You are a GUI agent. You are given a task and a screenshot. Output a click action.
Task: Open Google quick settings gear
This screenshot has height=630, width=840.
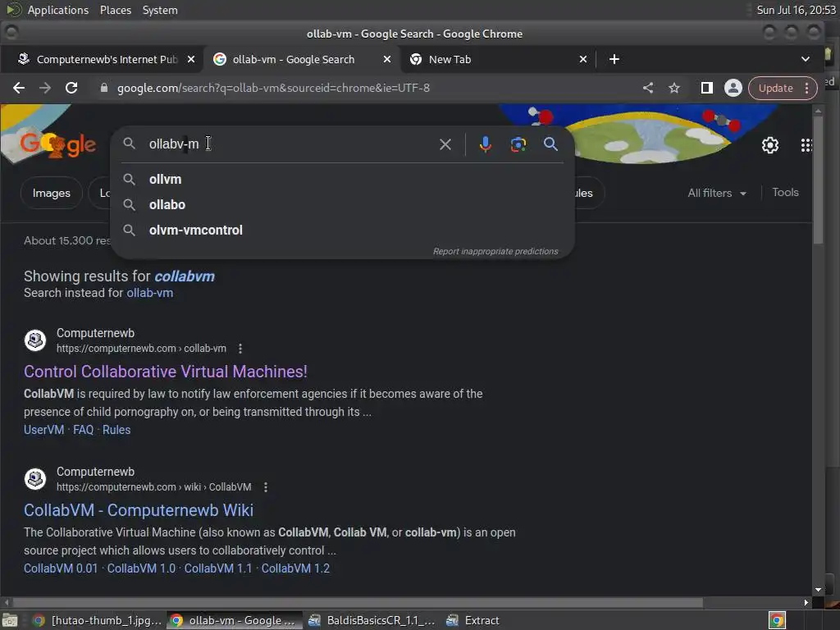(769, 145)
